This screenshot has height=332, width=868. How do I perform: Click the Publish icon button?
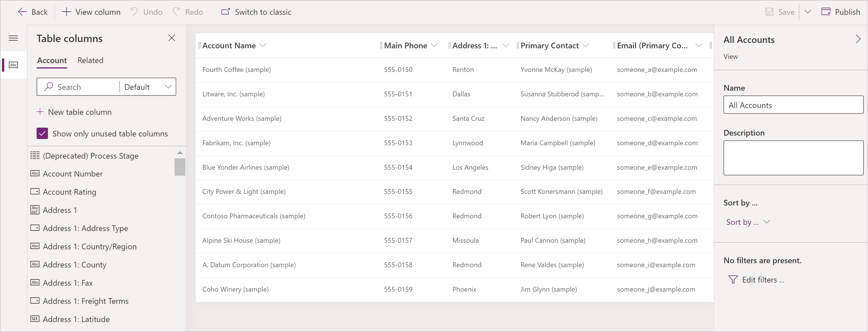coord(827,12)
